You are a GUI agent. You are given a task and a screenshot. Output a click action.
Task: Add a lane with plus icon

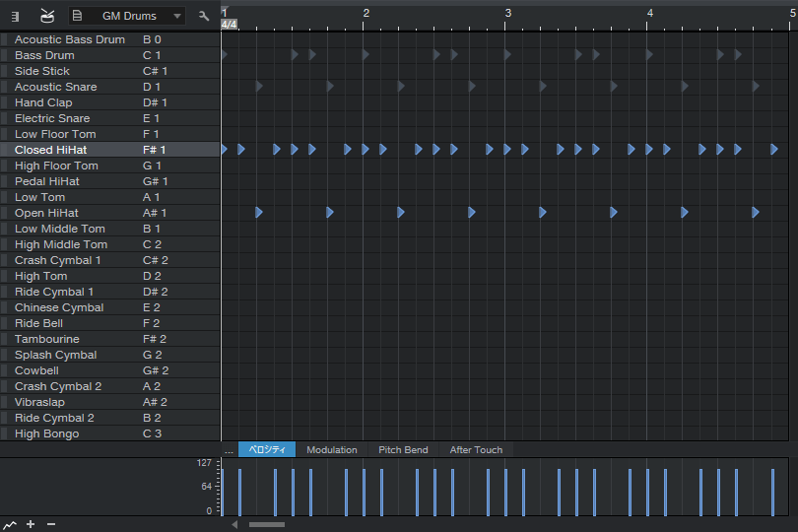point(31,524)
